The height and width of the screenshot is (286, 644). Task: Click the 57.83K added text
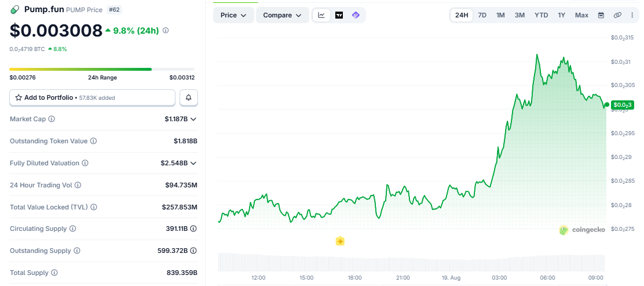click(97, 98)
